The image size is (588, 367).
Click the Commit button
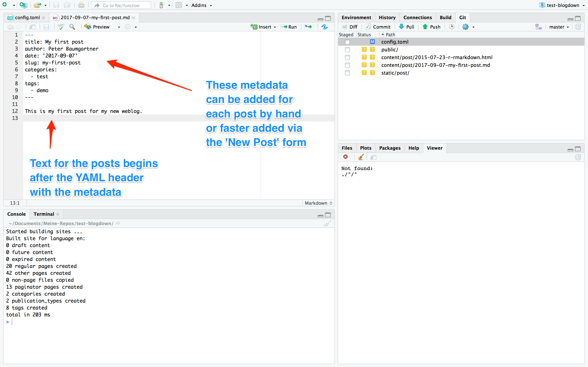click(x=378, y=27)
